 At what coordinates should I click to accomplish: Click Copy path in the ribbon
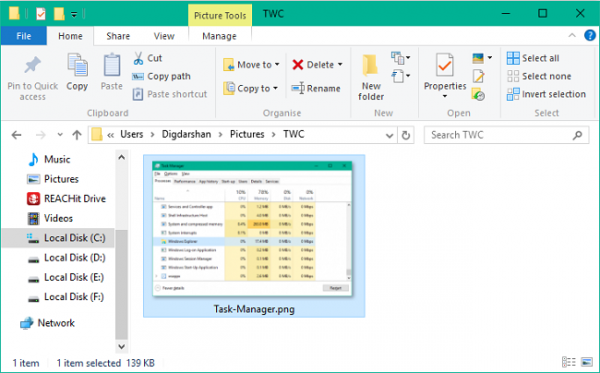pyautogui.click(x=161, y=76)
